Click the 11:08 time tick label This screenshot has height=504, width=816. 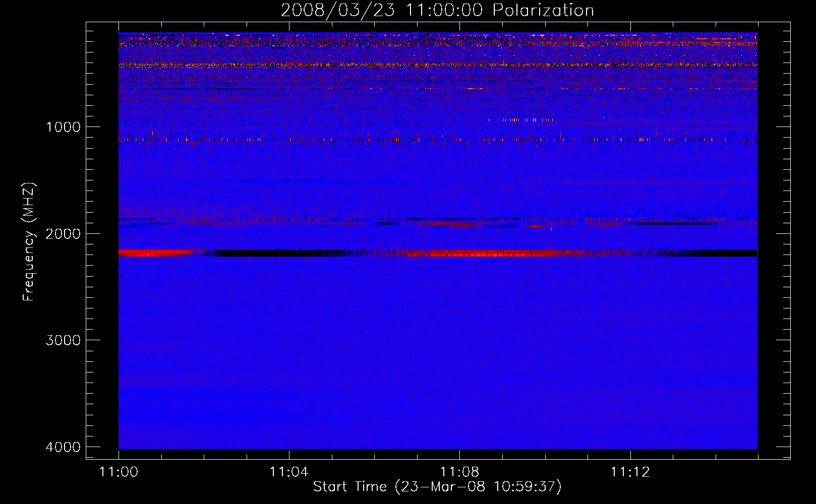[x=459, y=472]
